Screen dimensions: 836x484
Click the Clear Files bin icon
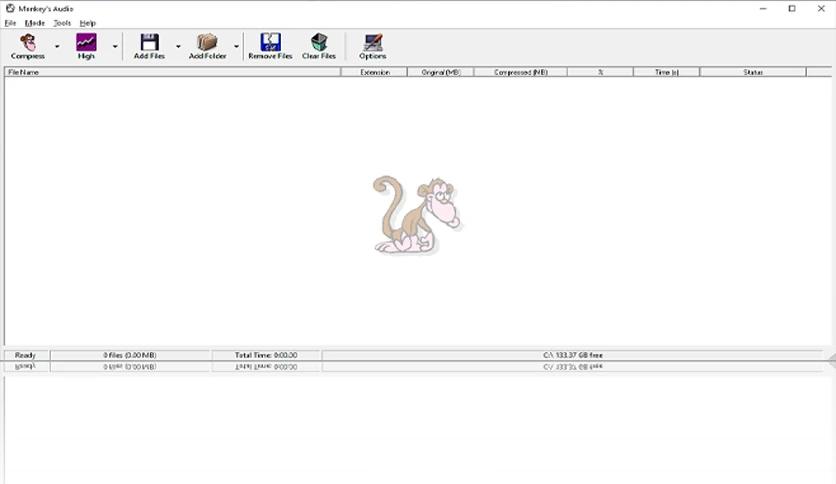click(x=319, y=42)
